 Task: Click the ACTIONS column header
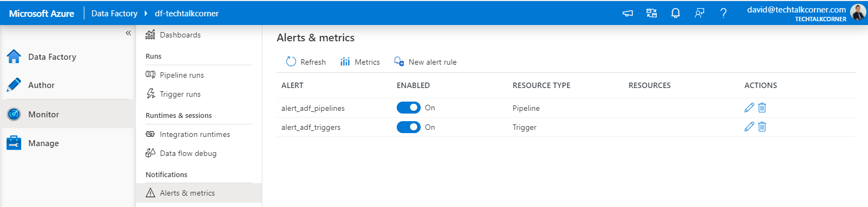pyautogui.click(x=761, y=85)
